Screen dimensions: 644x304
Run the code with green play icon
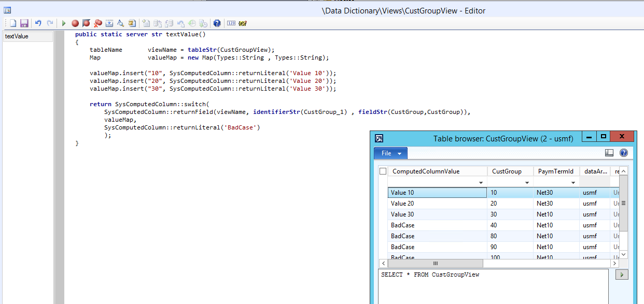click(x=63, y=23)
